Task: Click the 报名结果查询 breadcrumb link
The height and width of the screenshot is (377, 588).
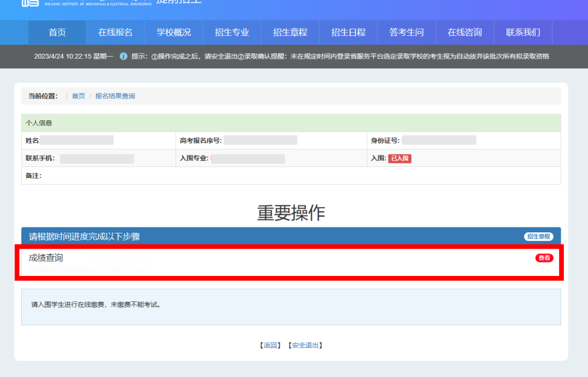Action: 115,96
